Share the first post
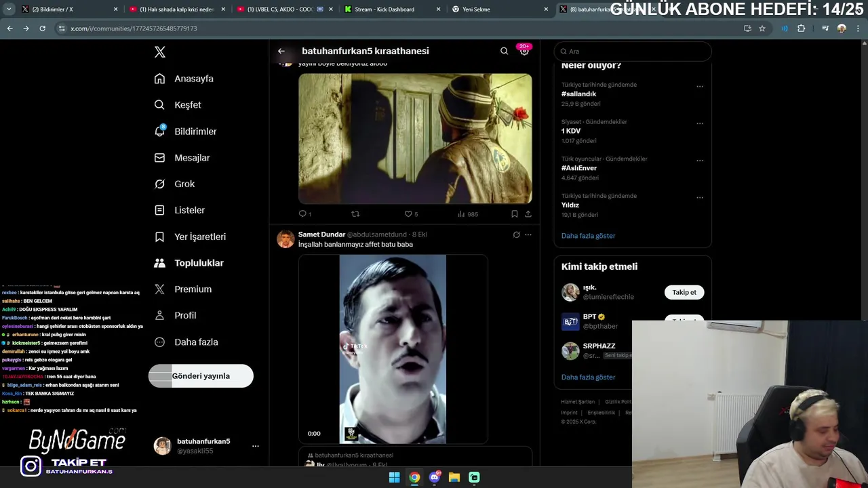The width and height of the screenshot is (868, 488). 528,214
